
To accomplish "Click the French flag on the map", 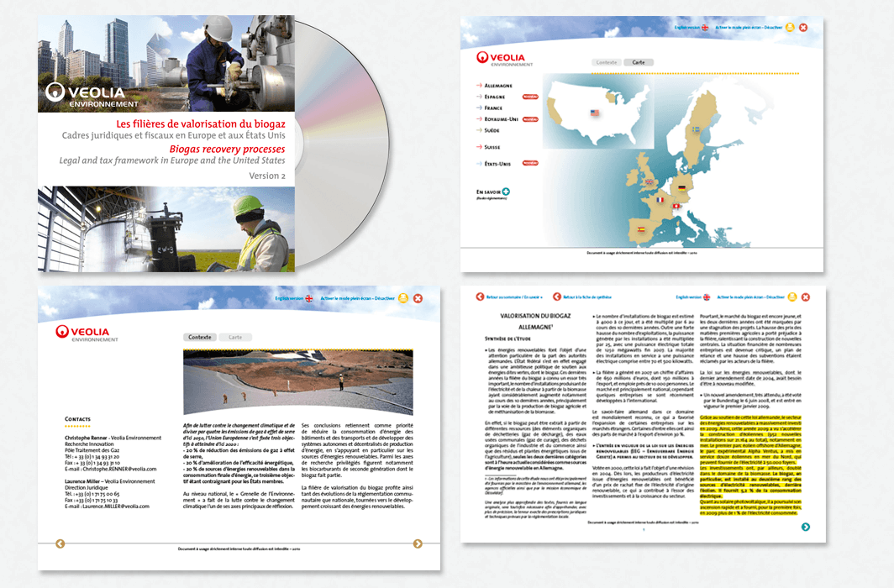I will click(x=660, y=200).
